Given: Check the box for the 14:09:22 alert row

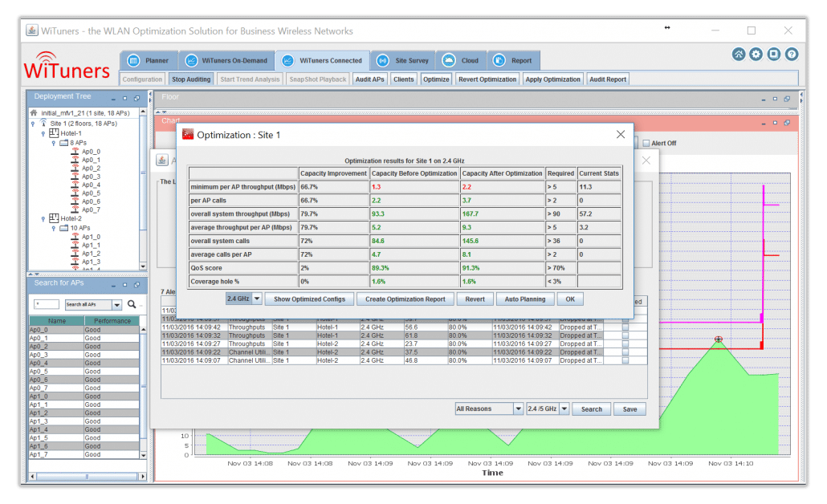Looking at the screenshot, I should click(x=625, y=352).
